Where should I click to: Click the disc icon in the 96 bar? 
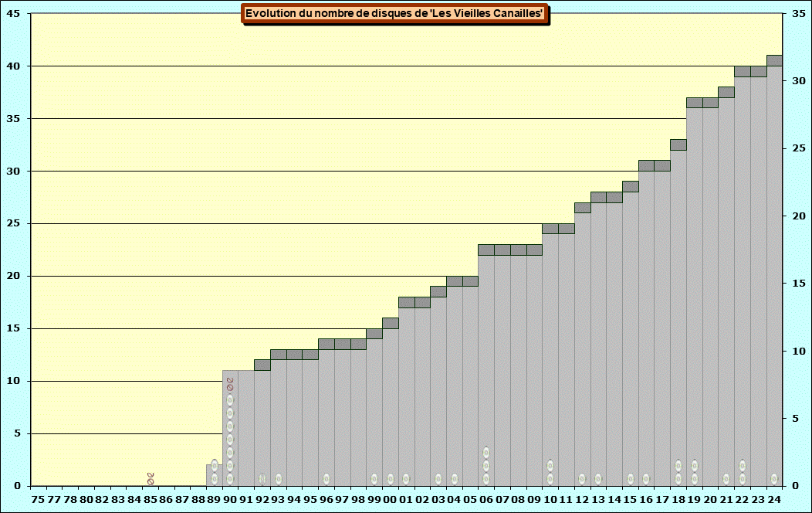click(x=326, y=479)
